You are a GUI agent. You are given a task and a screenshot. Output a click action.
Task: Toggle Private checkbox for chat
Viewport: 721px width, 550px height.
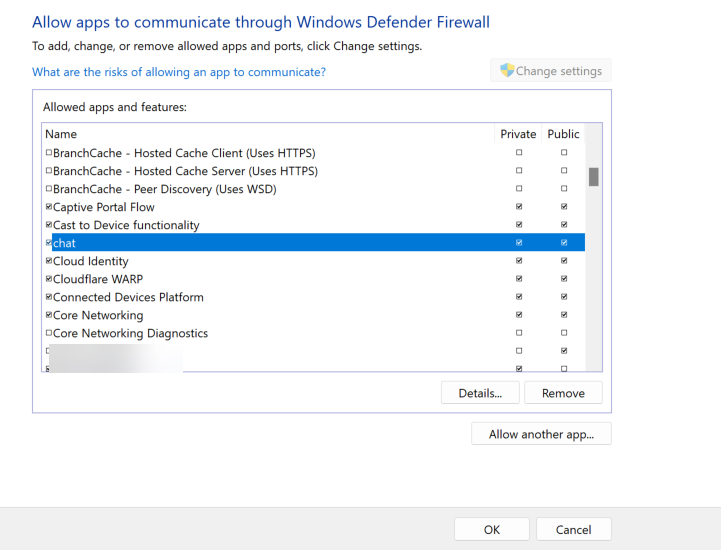click(519, 243)
